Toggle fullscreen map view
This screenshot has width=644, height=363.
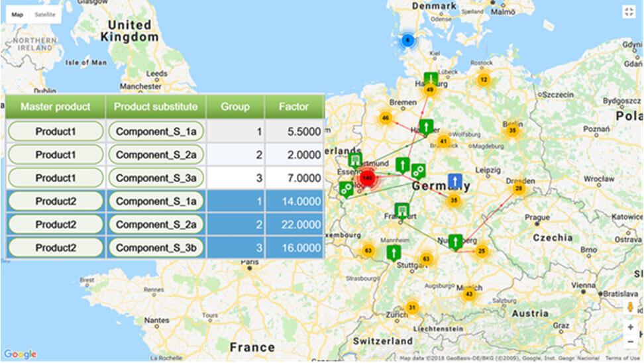pos(629,11)
